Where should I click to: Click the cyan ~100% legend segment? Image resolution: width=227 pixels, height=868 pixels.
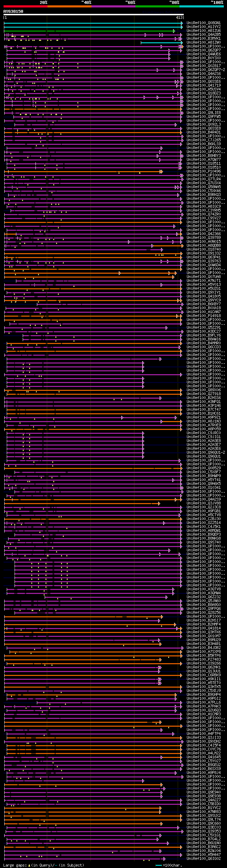pos(201,6)
